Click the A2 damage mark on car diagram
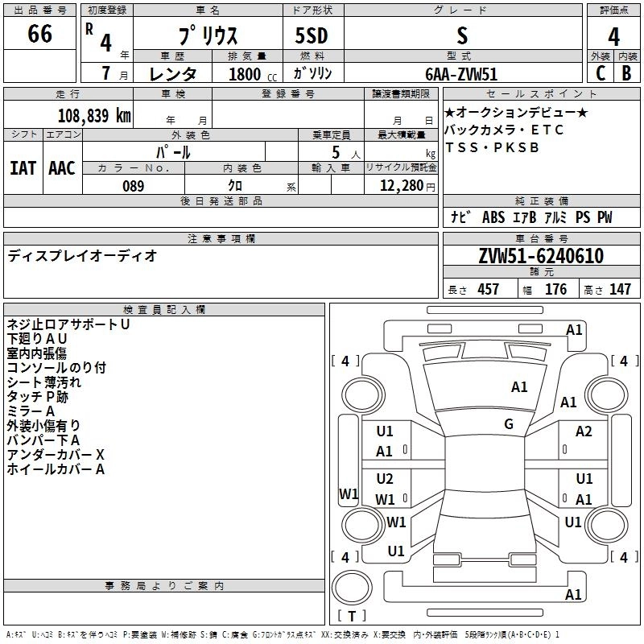 pyautogui.click(x=584, y=431)
